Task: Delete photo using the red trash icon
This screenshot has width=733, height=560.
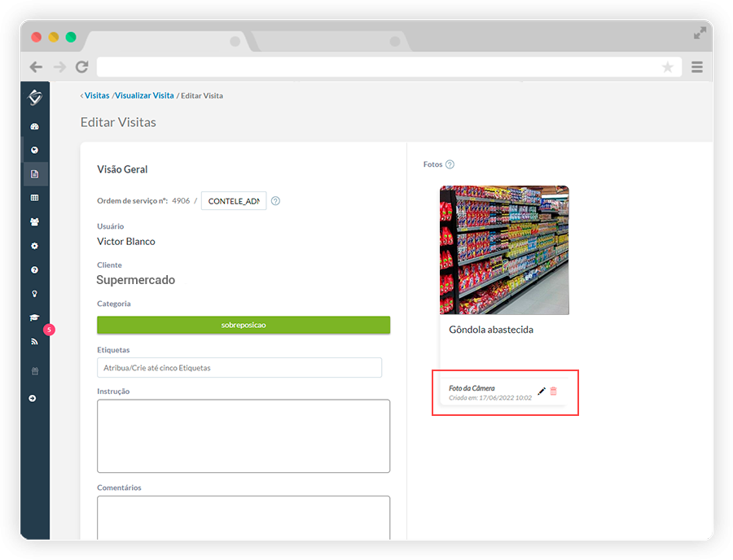Action: click(x=554, y=392)
